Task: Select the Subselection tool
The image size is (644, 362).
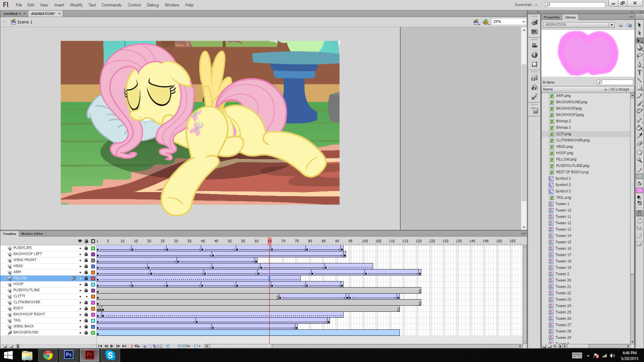Action: (639, 33)
